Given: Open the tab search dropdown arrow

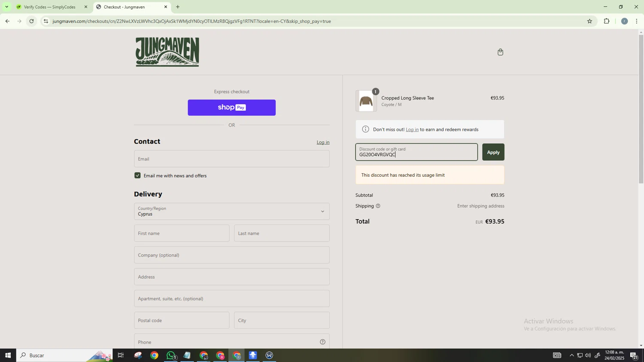Looking at the screenshot, I should pos(6,7).
